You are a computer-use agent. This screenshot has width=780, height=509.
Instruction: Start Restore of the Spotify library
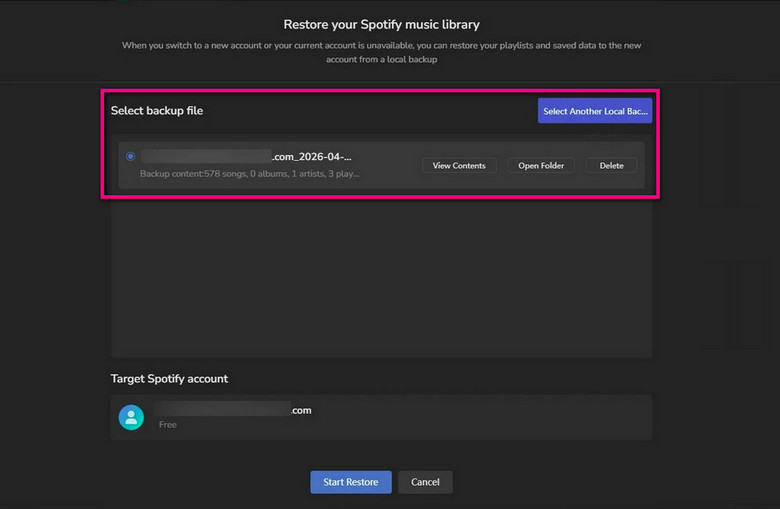[351, 482]
